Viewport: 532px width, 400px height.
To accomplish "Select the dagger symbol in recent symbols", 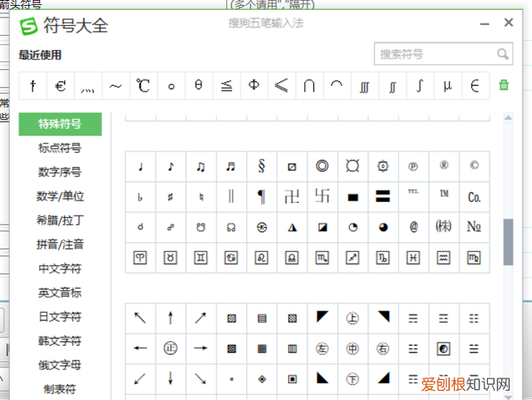I will coord(33,86).
